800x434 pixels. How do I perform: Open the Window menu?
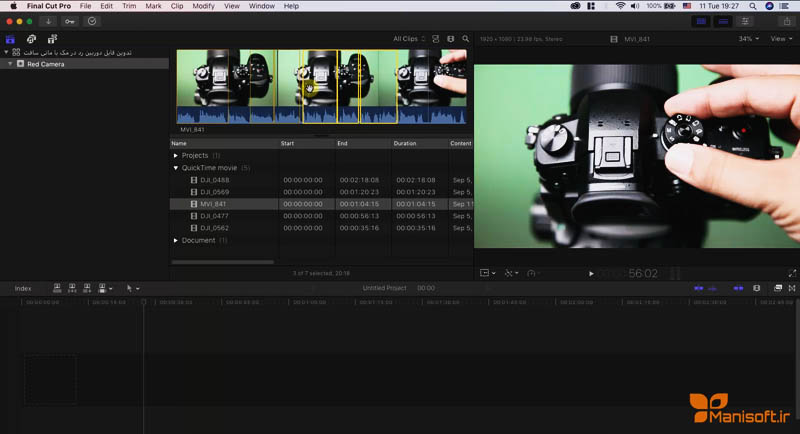point(262,6)
